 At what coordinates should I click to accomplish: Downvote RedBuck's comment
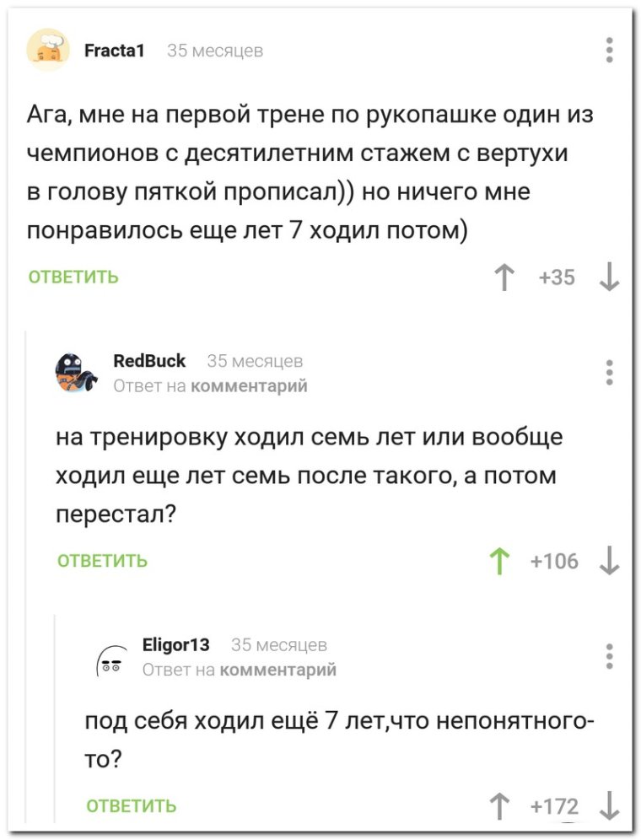coord(607,559)
